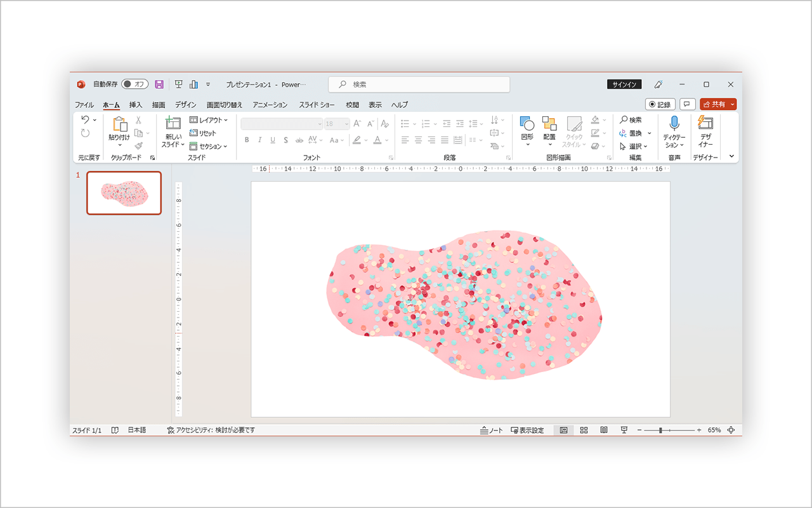
Task: Click the 元に戻す (Undo) arrow
Action: (86, 120)
